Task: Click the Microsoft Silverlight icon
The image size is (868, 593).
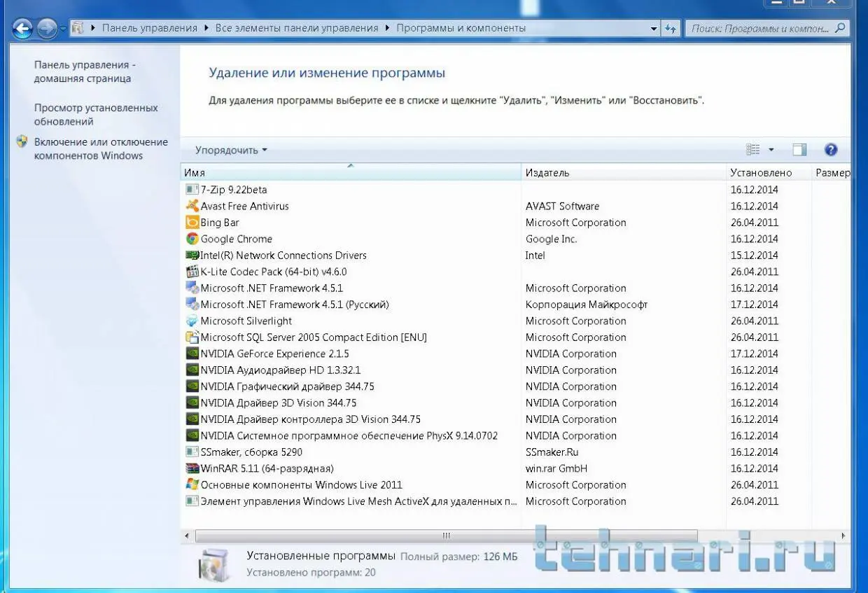Action: click(x=192, y=321)
